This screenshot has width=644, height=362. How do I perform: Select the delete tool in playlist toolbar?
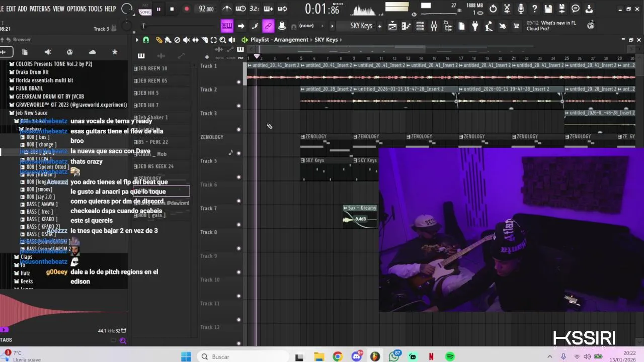tap(177, 40)
